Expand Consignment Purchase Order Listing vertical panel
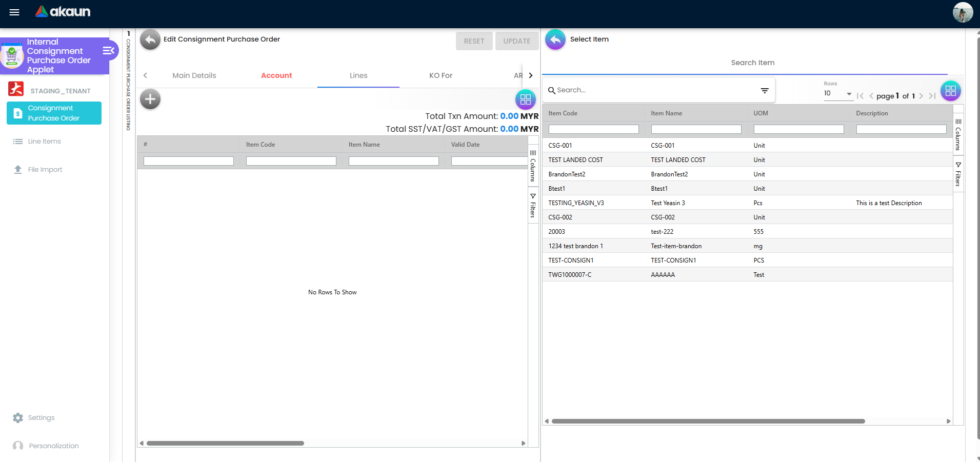The height and width of the screenshot is (462, 980). tap(128, 81)
